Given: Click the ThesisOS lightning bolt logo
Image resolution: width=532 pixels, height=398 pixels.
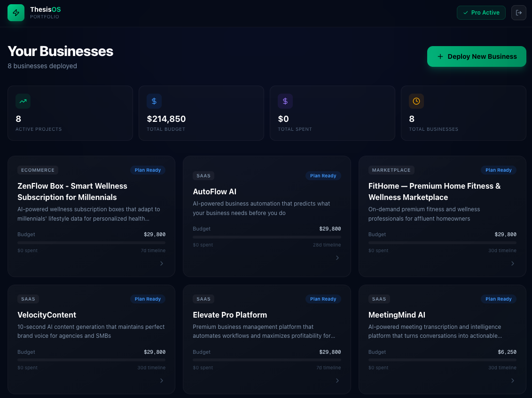Looking at the screenshot, I should [16, 13].
